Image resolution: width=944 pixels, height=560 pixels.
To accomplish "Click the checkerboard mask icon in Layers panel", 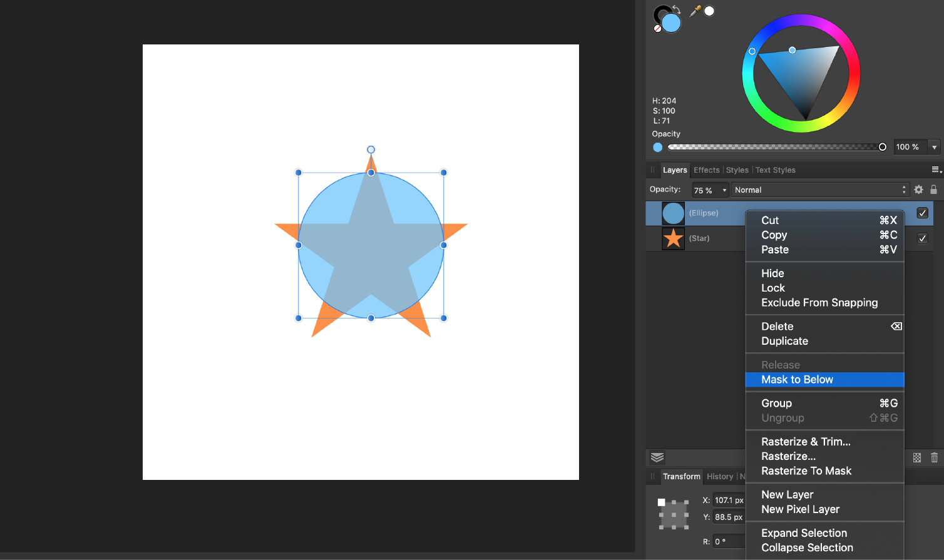I will click(x=916, y=457).
